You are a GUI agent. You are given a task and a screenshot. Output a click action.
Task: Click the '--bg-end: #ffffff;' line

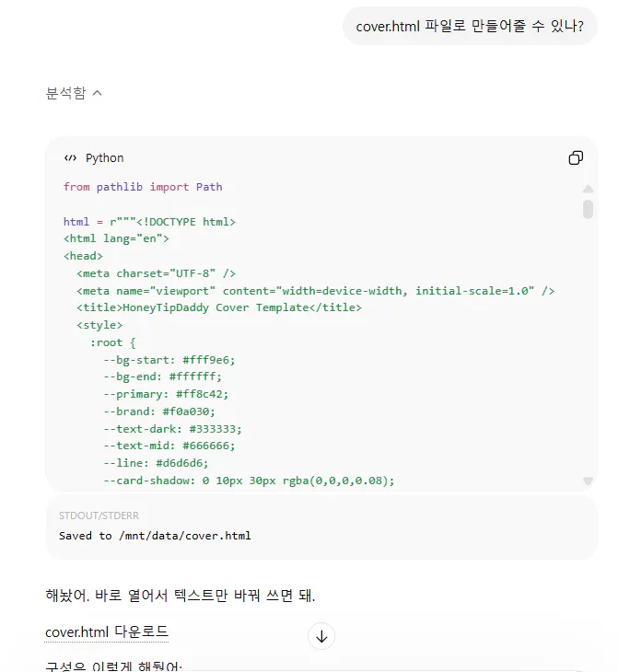(x=162, y=377)
